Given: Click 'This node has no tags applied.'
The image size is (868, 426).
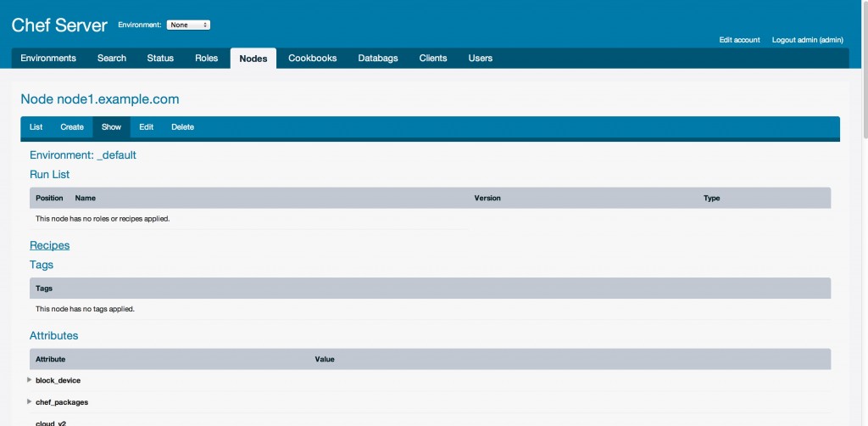Looking at the screenshot, I should pyautogui.click(x=86, y=309).
